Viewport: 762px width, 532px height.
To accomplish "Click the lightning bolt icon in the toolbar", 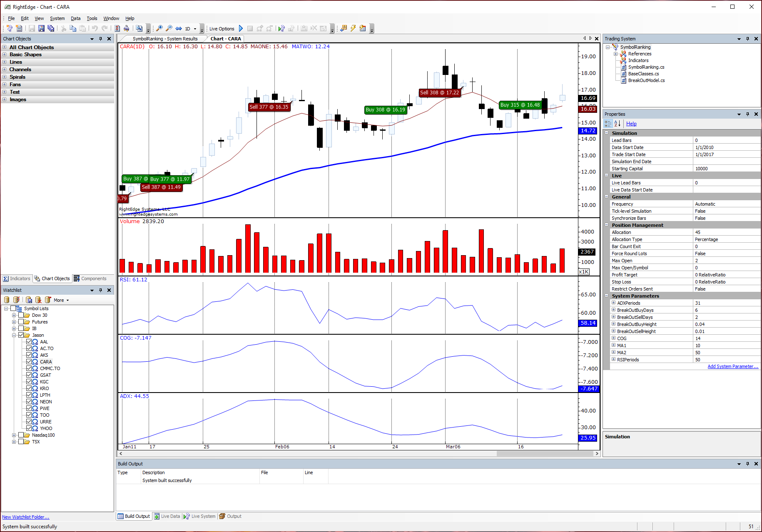I will click(x=353, y=28).
